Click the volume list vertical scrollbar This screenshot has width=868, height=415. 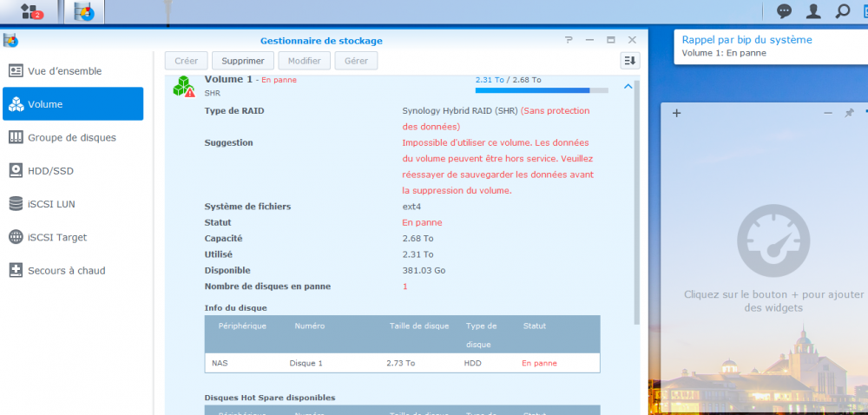[x=637, y=202]
